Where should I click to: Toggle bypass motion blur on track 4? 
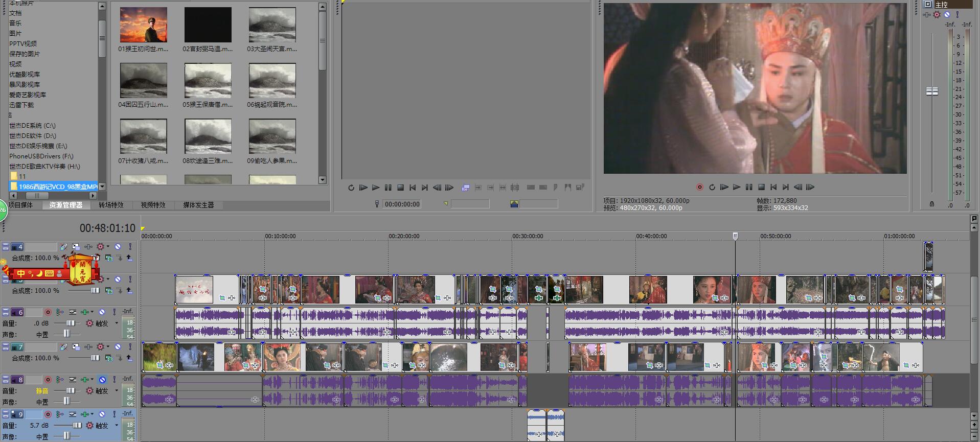pos(64,247)
